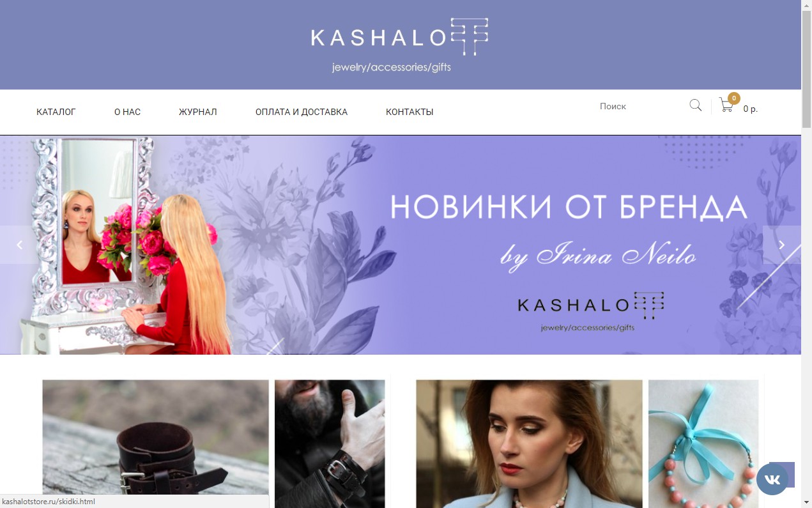Image resolution: width=812 pixels, height=508 pixels.
Task: Click the VK chat bubble icon
Action: [772, 479]
